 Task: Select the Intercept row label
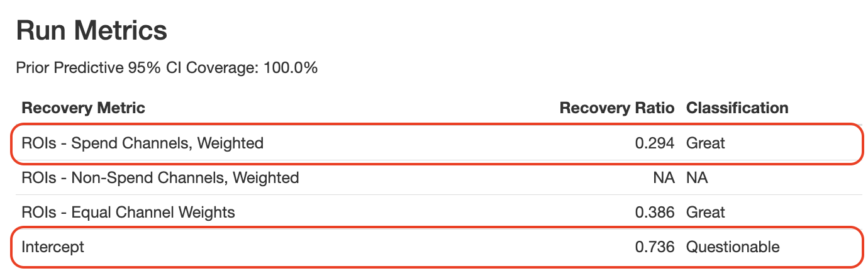pos(53,247)
